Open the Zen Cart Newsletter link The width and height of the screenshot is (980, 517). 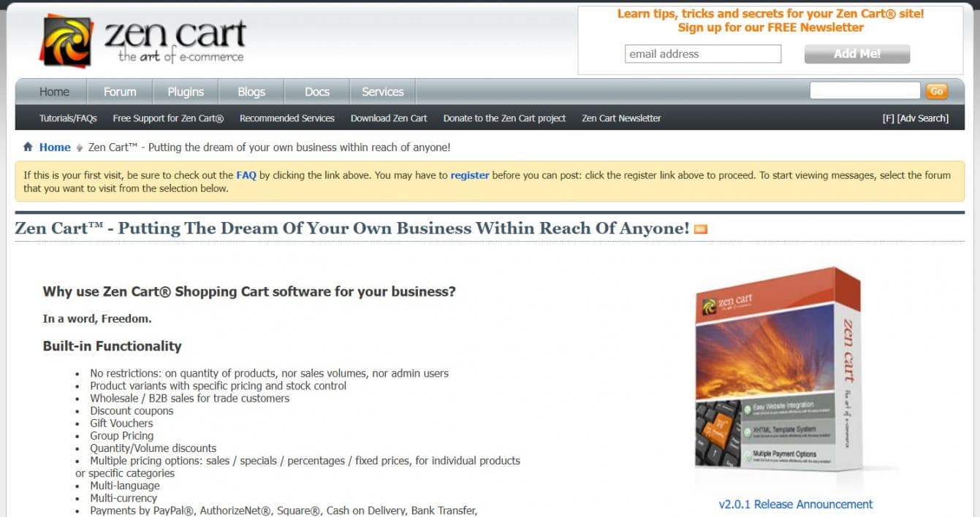[621, 118]
